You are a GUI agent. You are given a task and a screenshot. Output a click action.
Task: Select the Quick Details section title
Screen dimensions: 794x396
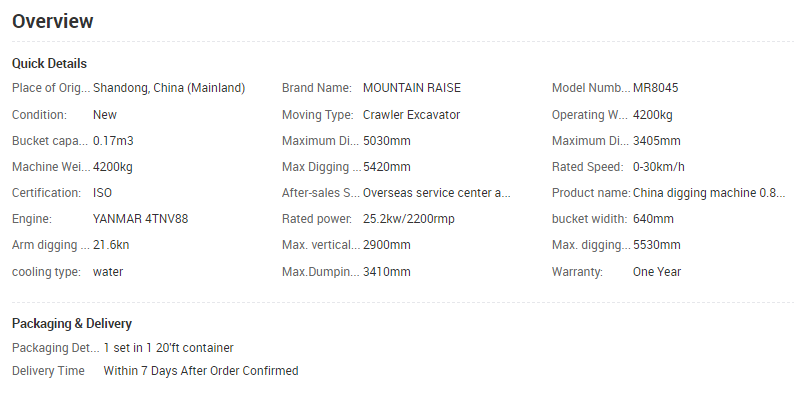click(50, 64)
